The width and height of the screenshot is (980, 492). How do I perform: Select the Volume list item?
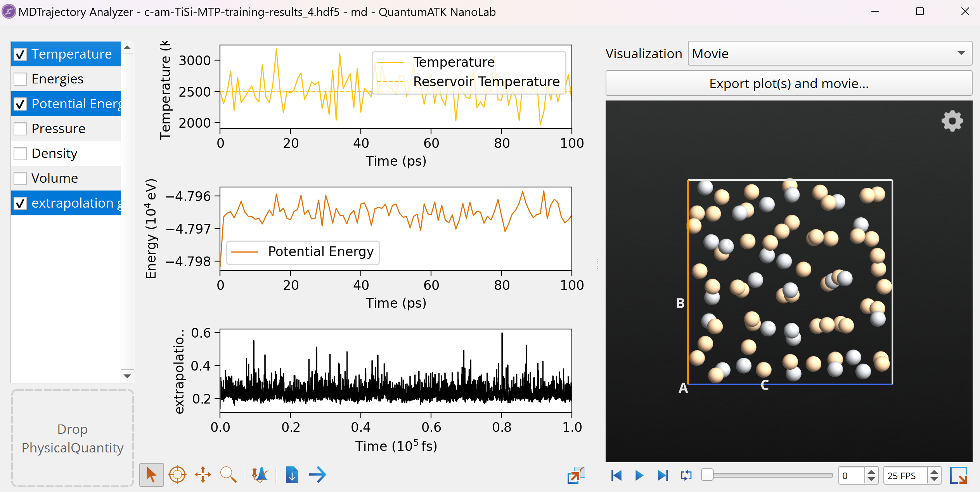tap(55, 178)
